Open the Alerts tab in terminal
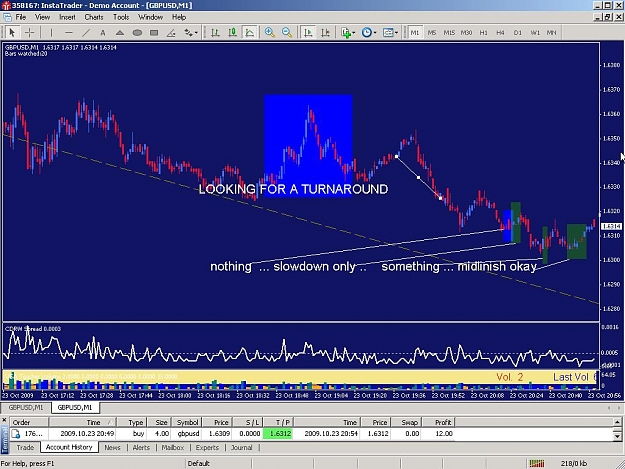Image resolution: width=625 pixels, height=469 pixels. pyautogui.click(x=141, y=447)
